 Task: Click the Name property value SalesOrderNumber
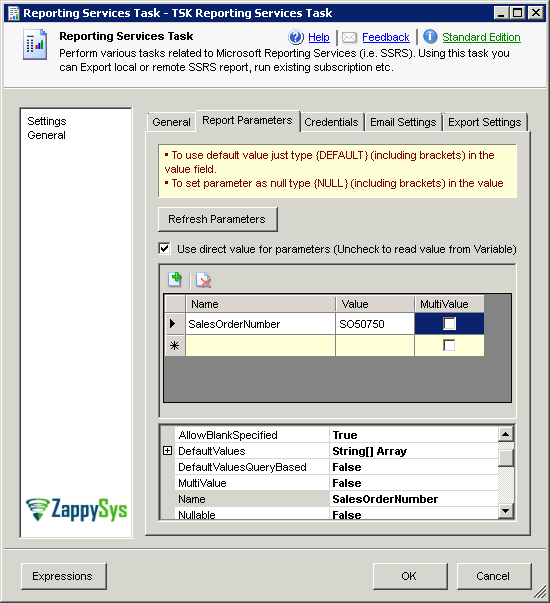[385, 499]
